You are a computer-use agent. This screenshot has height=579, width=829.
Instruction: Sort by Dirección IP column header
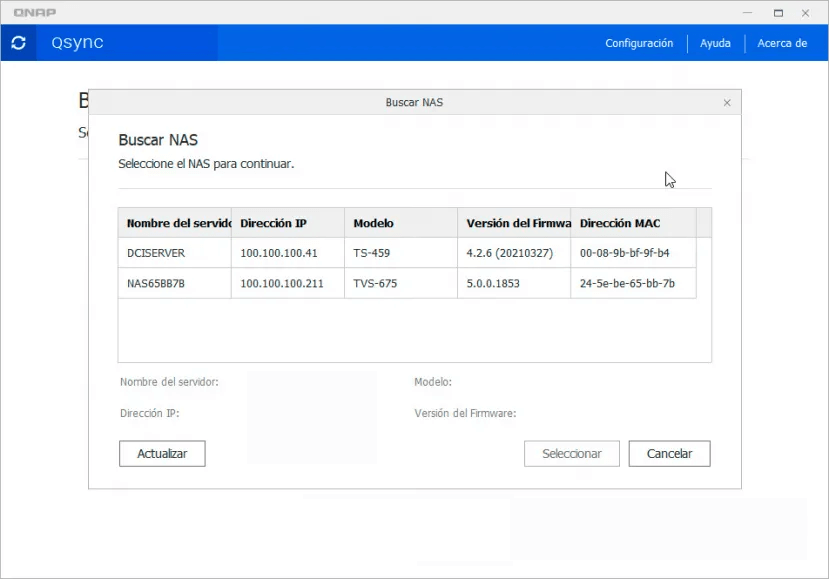[288, 223]
